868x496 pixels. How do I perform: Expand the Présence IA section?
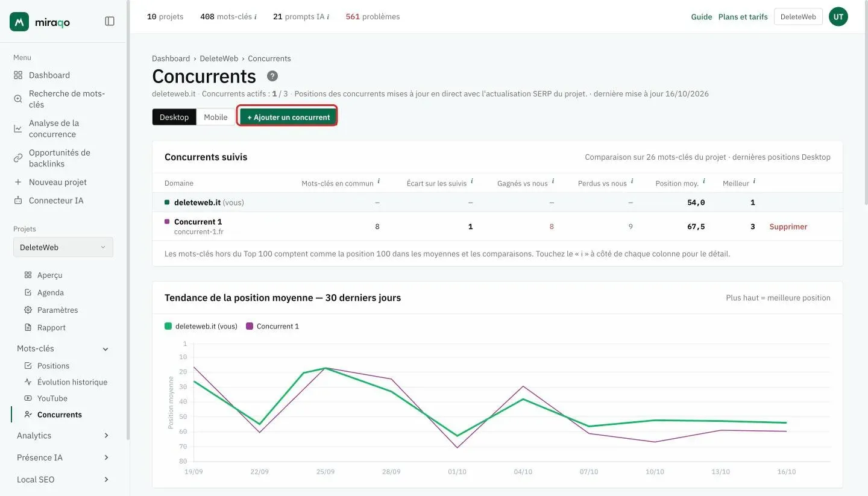pos(106,457)
